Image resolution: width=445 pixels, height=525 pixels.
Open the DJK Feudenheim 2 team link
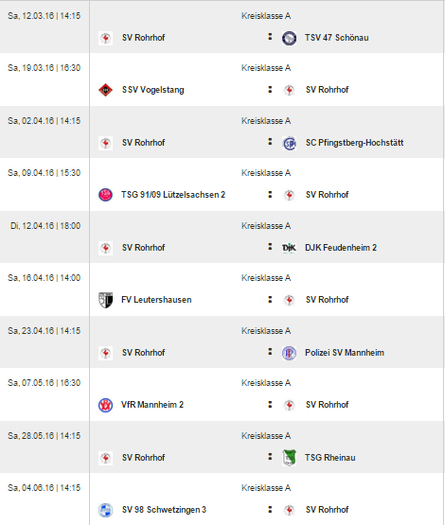click(x=341, y=247)
